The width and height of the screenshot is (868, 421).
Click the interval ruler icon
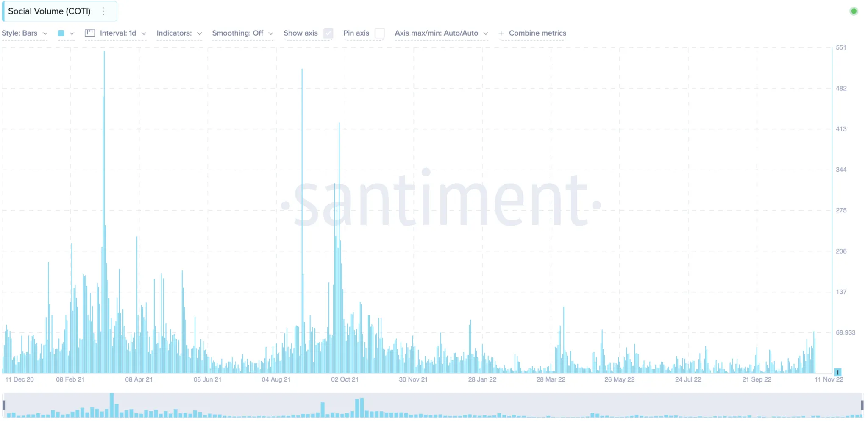pyautogui.click(x=90, y=33)
